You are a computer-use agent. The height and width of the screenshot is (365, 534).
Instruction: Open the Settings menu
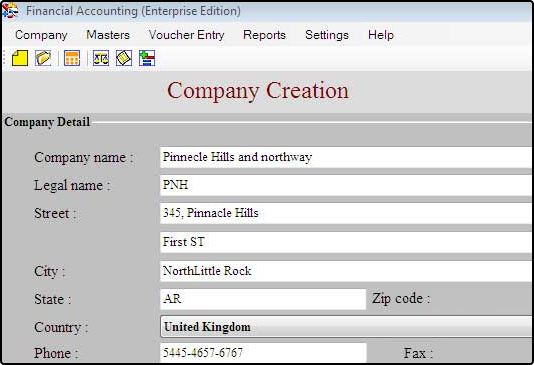[x=327, y=35]
